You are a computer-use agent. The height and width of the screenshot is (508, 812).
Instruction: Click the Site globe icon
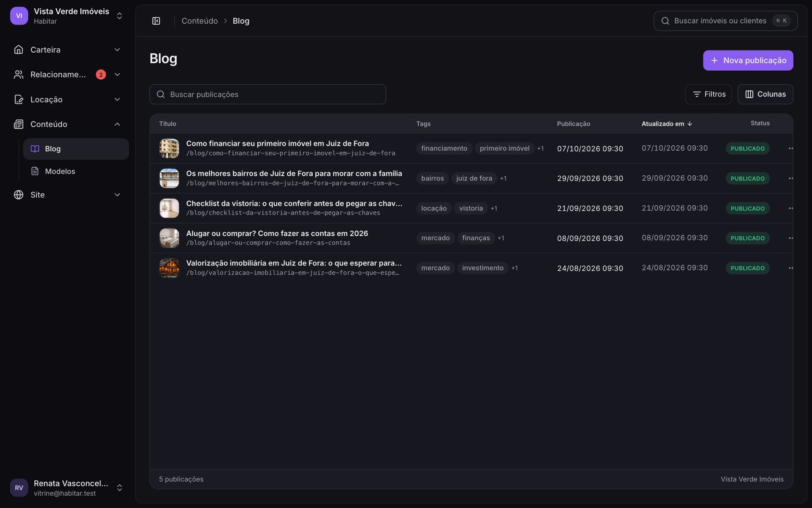19,195
